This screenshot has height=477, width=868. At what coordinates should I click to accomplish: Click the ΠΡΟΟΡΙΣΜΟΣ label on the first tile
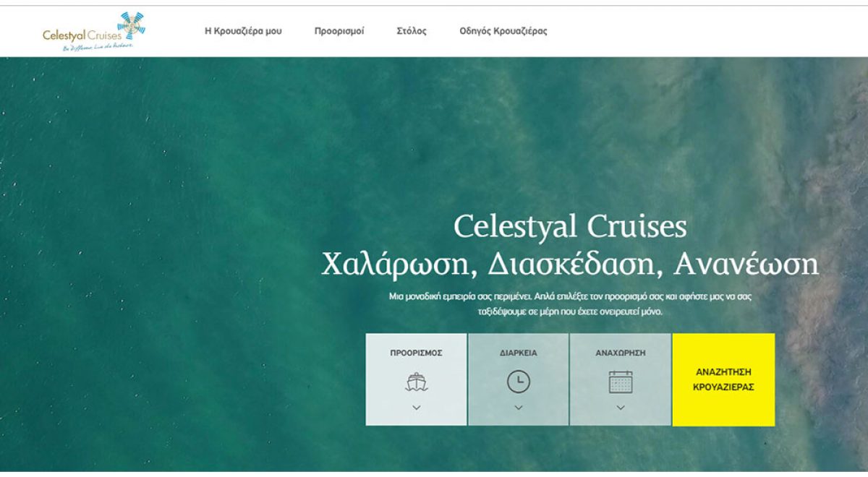(x=416, y=353)
